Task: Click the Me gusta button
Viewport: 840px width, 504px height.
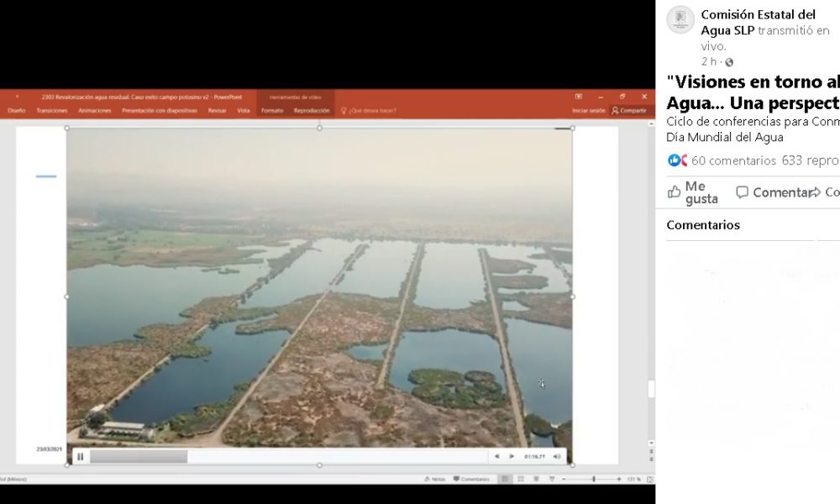Action: pos(693,192)
